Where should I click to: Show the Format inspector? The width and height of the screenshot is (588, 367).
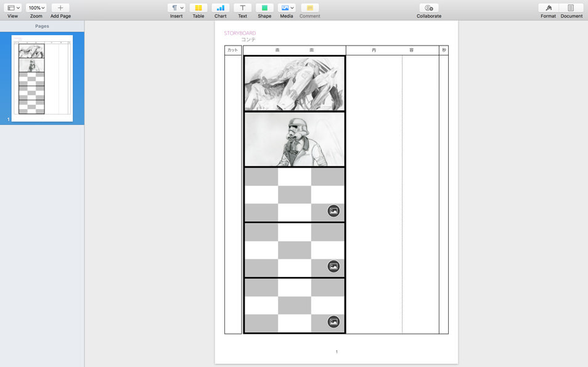pyautogui.click(x=549, y=8)
